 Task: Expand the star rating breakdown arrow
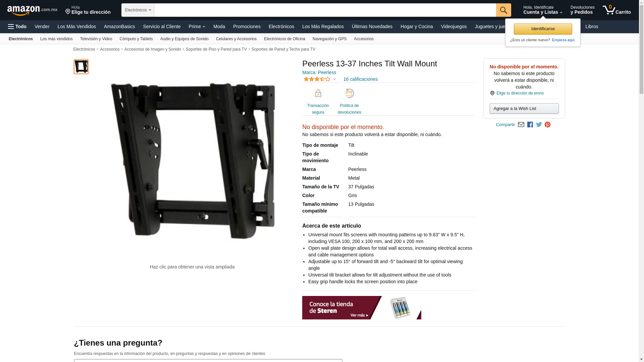pos(334,79)
